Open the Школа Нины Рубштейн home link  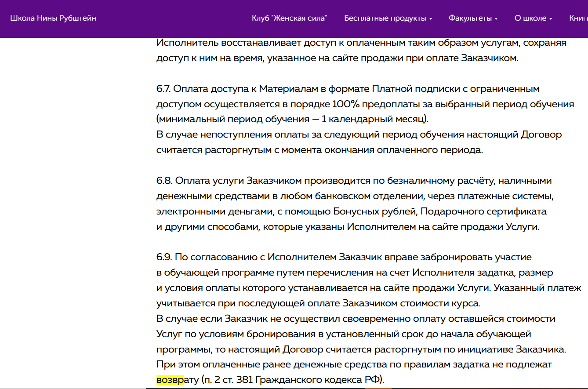point(53,18)
